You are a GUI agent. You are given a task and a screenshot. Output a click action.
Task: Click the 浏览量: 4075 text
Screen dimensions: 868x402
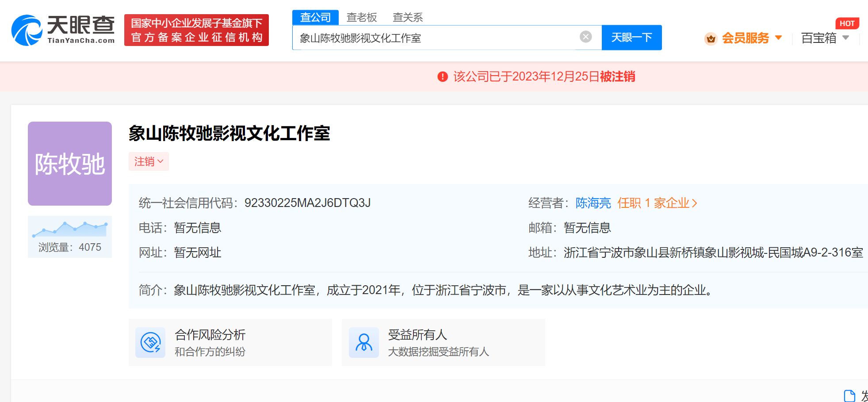tap(70, 247)
